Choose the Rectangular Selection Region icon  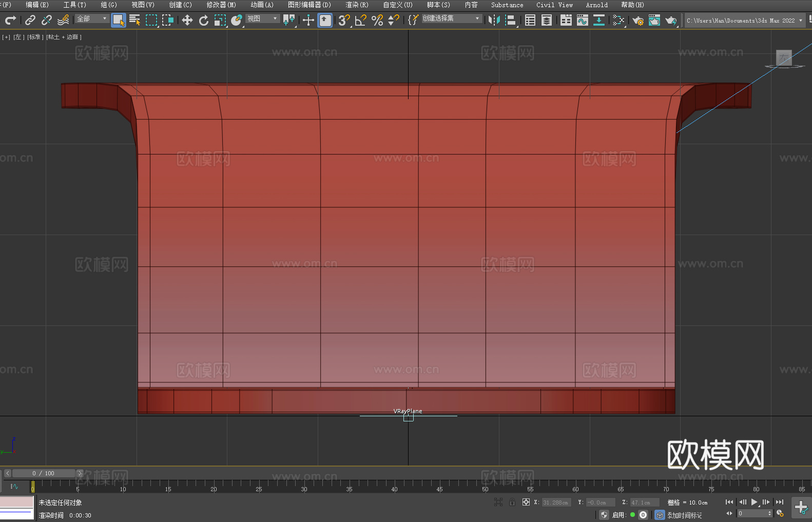[151, 20]
